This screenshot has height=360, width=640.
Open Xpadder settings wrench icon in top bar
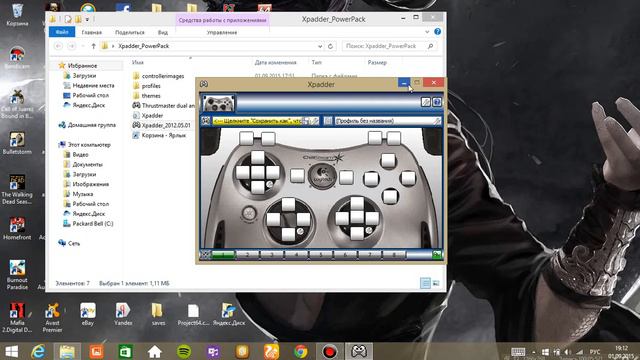click(x=426, y=102)
